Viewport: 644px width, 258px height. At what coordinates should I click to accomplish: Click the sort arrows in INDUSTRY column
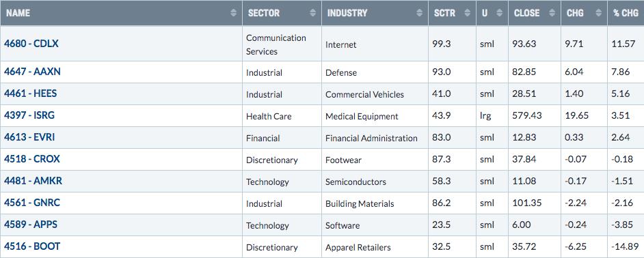pos(419,13)
